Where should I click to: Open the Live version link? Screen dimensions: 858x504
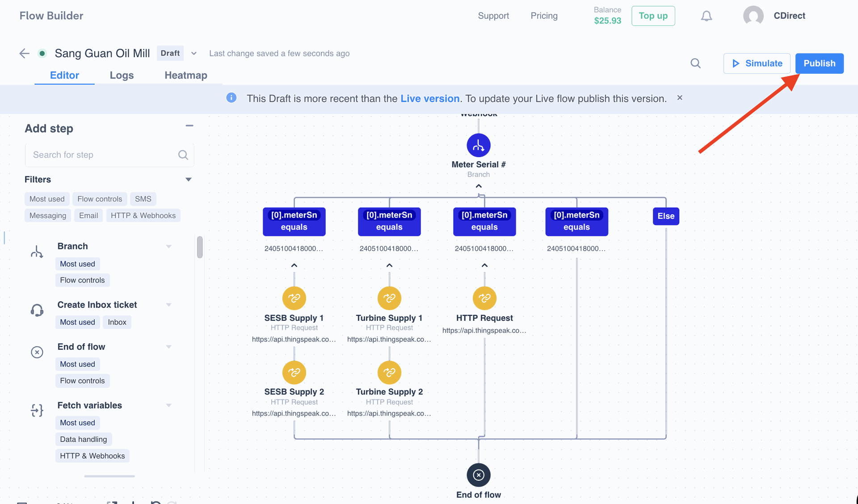click(429, 99)
